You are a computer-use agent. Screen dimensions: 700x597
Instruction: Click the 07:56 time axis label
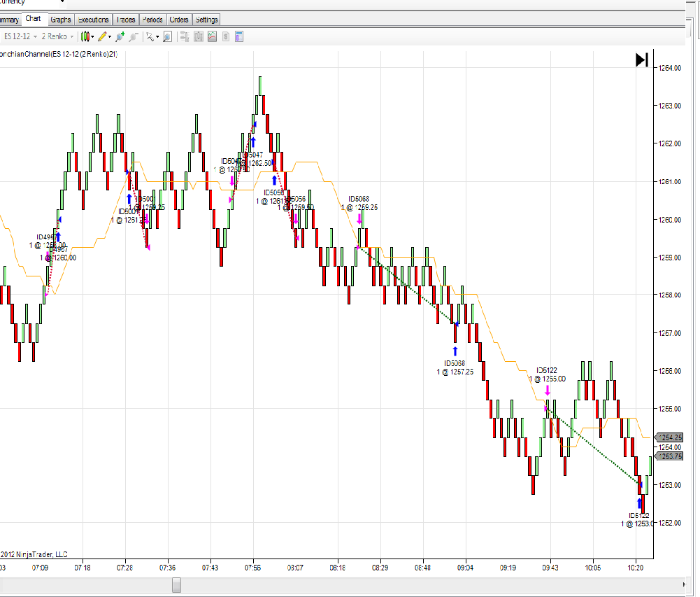pos(252,568)
